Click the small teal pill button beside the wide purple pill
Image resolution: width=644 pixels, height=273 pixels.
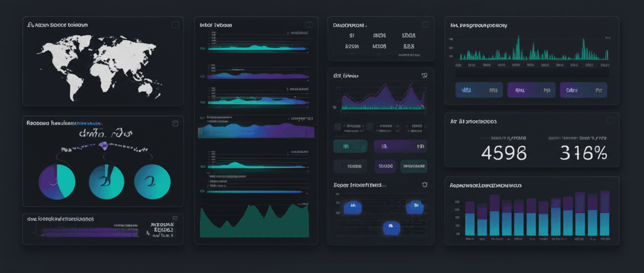[x=350, y=146]
